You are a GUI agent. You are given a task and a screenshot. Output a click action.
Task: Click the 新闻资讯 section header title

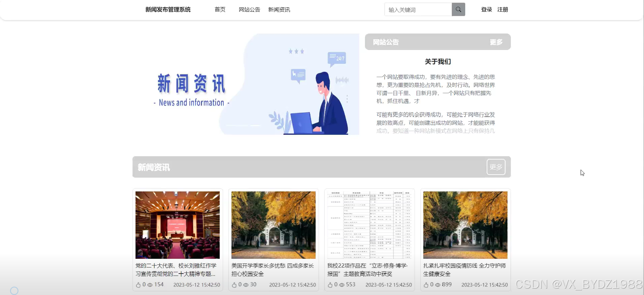[154, 167]
